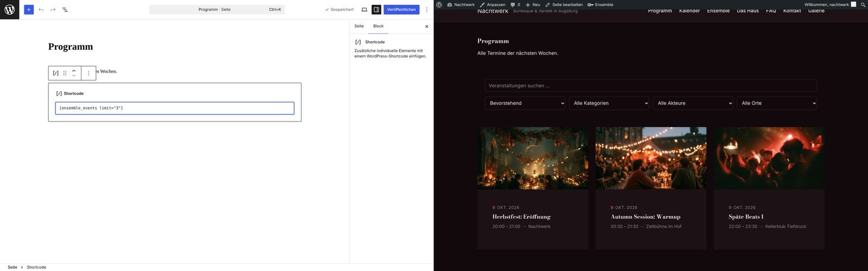Open the editor options three-dot menu
The image size is (868, 271).
coord(427,9)
